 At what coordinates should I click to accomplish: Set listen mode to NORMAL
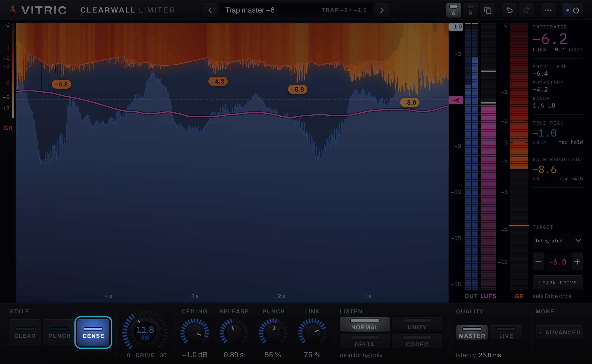point(364,324)
